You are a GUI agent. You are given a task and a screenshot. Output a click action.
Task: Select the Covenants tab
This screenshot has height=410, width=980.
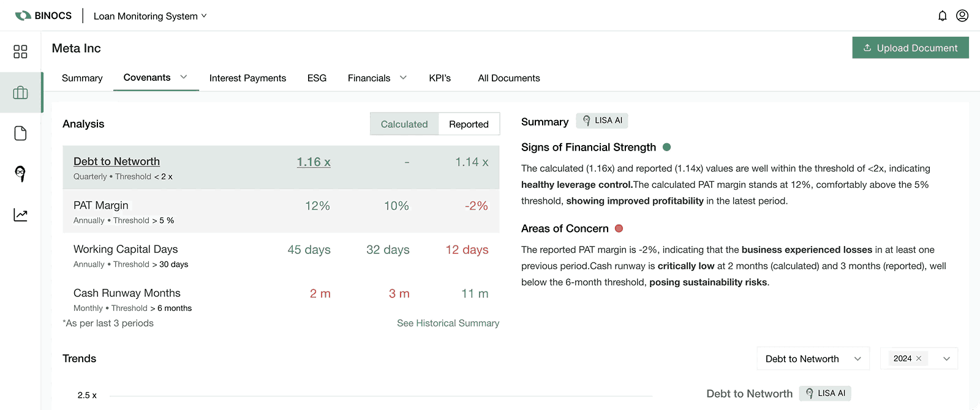[x=147, y=77]
